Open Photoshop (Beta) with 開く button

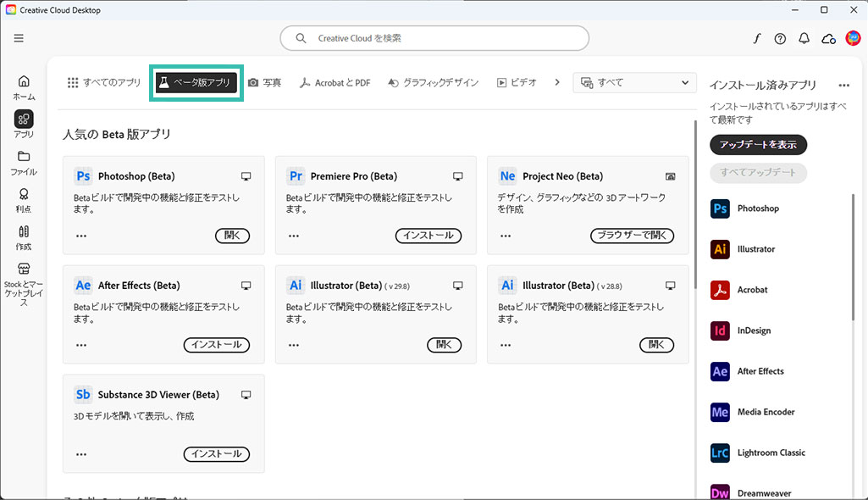click(x=233, y=236)
